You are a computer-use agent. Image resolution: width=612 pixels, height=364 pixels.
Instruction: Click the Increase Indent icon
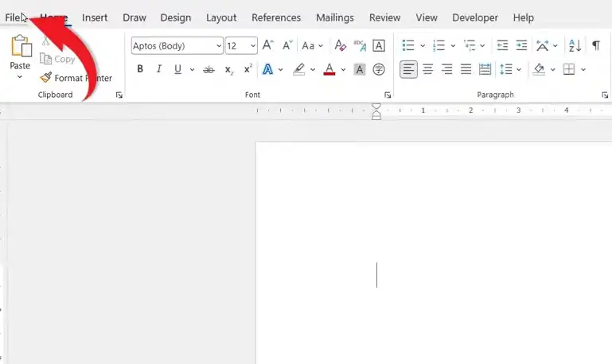pyautogui.click(x=521, y=45)
